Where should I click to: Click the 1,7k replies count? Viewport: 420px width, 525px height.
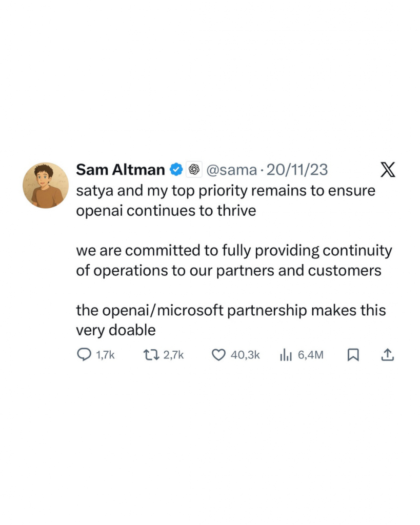point(105,355)
